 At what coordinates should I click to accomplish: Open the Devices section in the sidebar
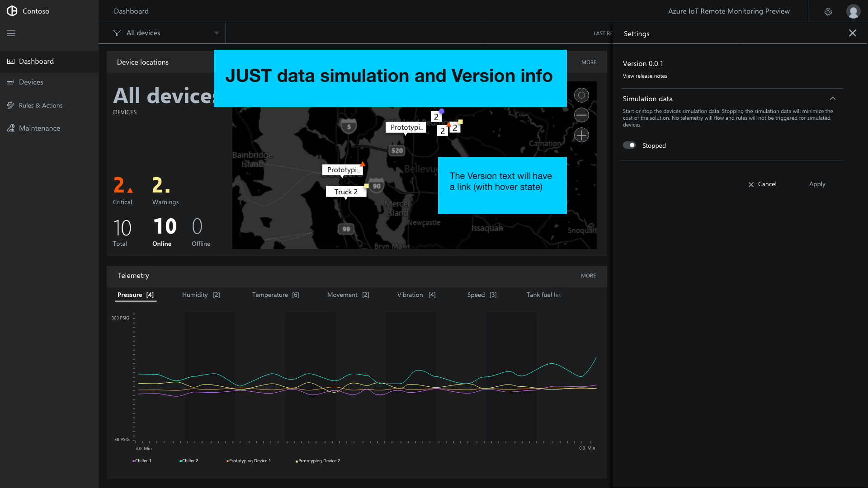point(31,82)
